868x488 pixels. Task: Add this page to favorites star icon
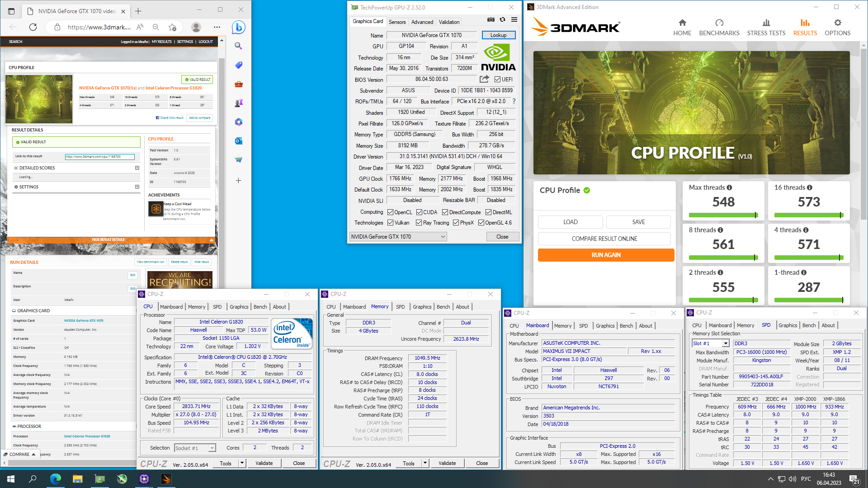[x=172, y=27]
